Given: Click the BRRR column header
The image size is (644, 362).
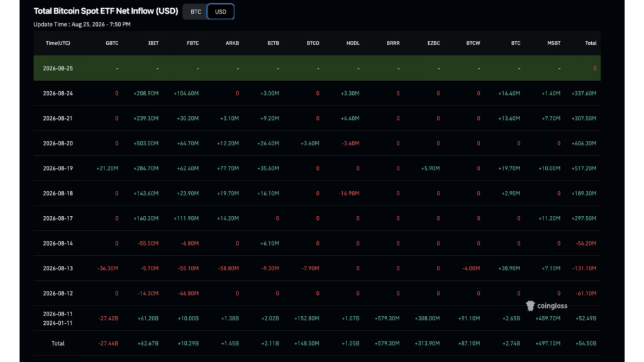Looking at the screenshot, I should pyautogui.click(x=393, y=43).
